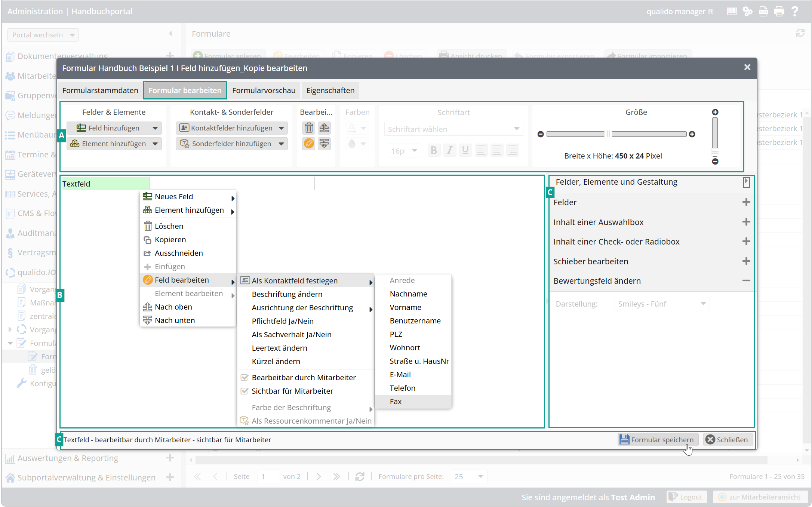
Task: Align text center
Action: click(497, 150)
